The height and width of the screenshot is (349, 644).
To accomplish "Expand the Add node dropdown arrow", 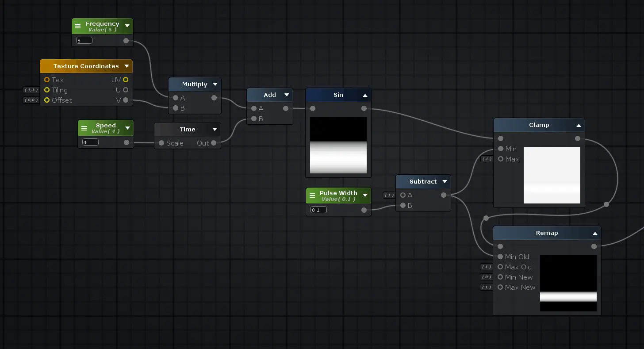I will click(287, 95).
